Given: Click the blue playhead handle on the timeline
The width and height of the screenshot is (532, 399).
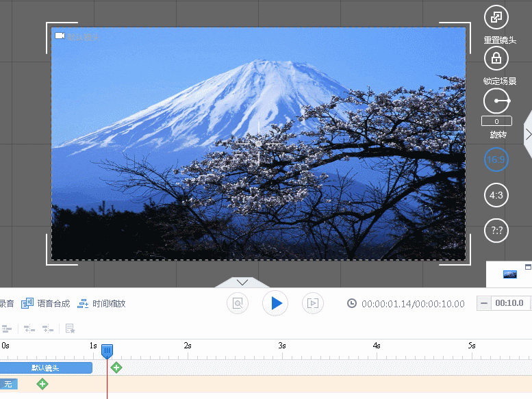Looking at the screenshot, I should (107, 352).
